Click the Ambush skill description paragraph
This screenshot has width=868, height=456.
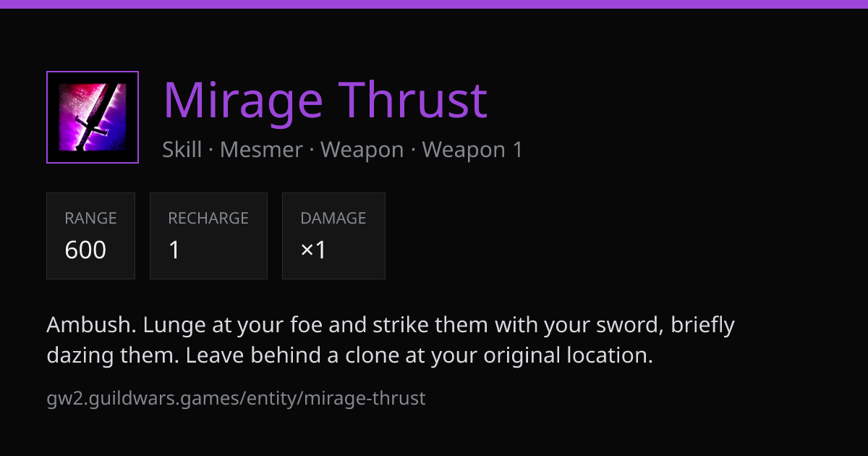tap(391, 340)
